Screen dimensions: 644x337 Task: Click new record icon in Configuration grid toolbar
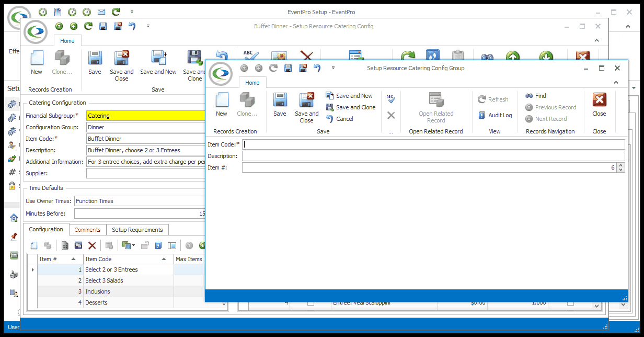(x=34, y=245)
